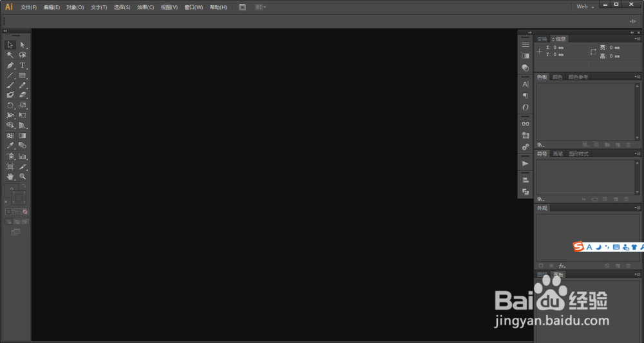The height and width of the screenshot is (343, 644).
Task: Select the Zoom magnifier tool
Action: (x=23, y=177)
